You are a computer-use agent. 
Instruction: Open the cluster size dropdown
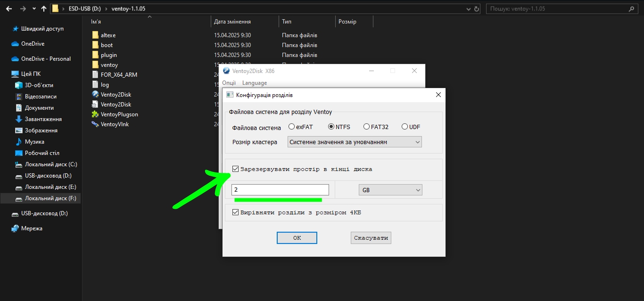point(355,142)
